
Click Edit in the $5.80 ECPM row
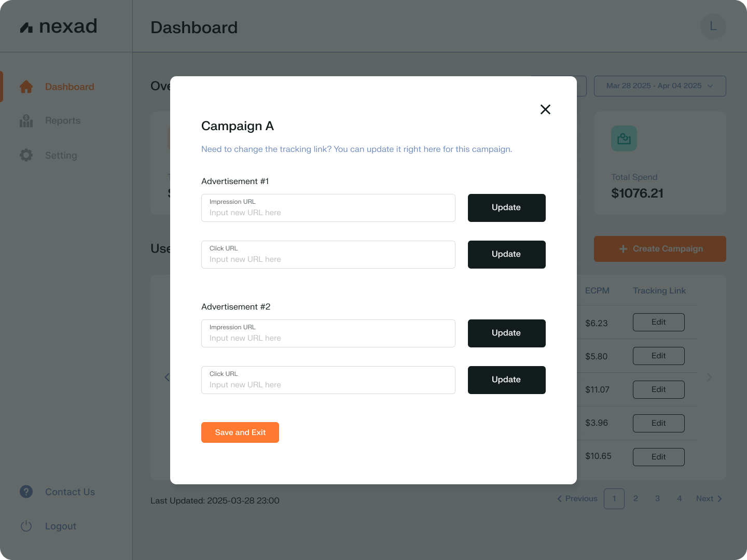pos(659,356)
